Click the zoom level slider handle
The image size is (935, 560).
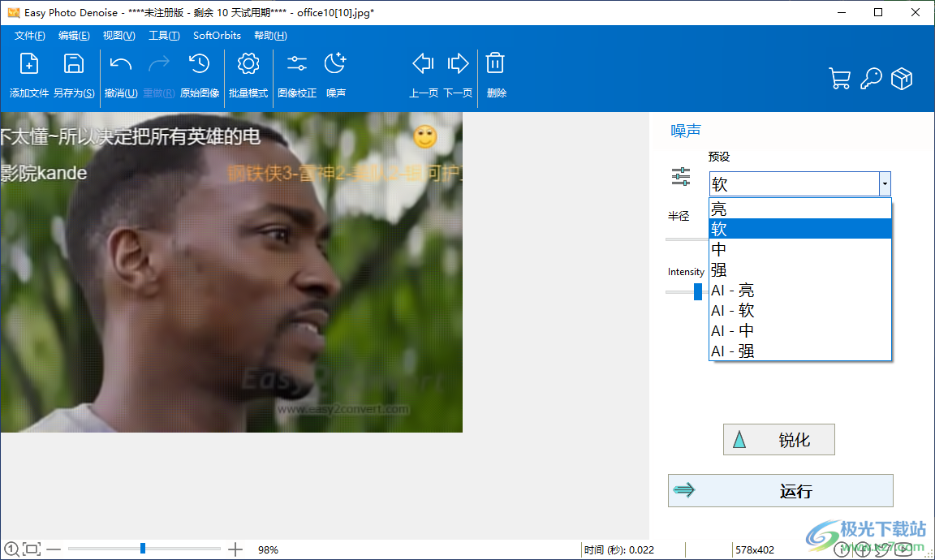tap(143, 548)
